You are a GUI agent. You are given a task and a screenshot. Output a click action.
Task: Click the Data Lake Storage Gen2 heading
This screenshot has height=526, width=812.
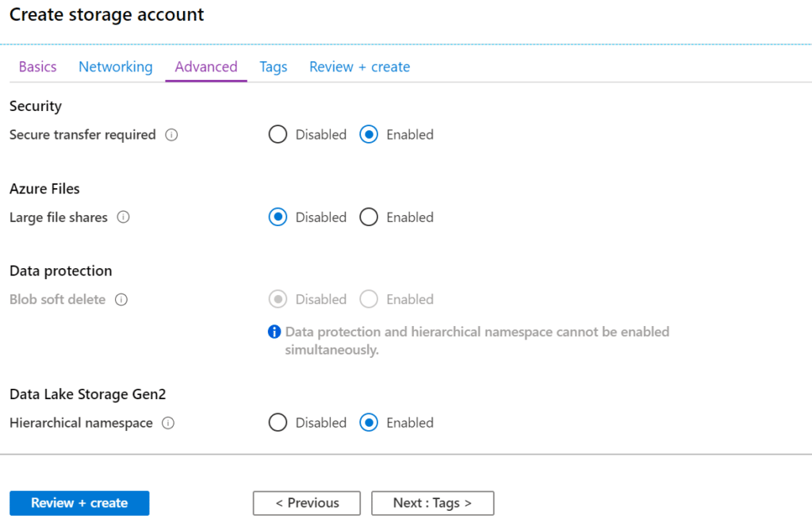[x=87, y=394]
